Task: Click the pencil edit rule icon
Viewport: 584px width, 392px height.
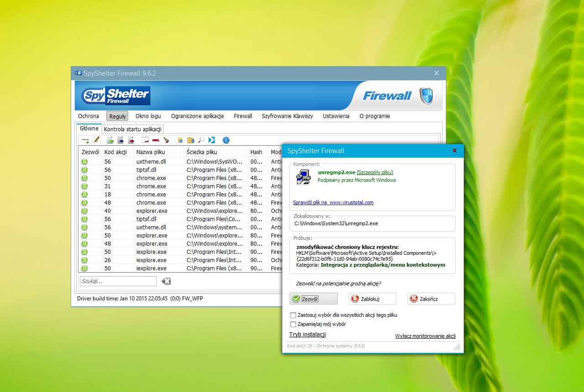Action: (x=96, y=140)
